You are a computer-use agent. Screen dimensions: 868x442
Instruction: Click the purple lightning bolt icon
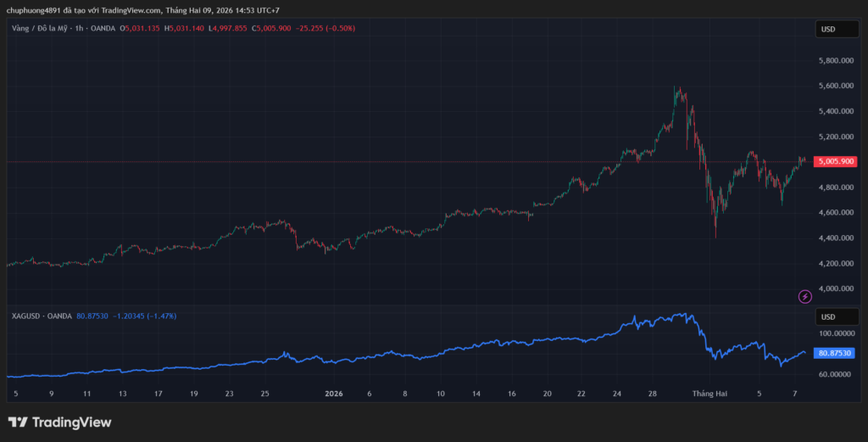pos(805,296)
